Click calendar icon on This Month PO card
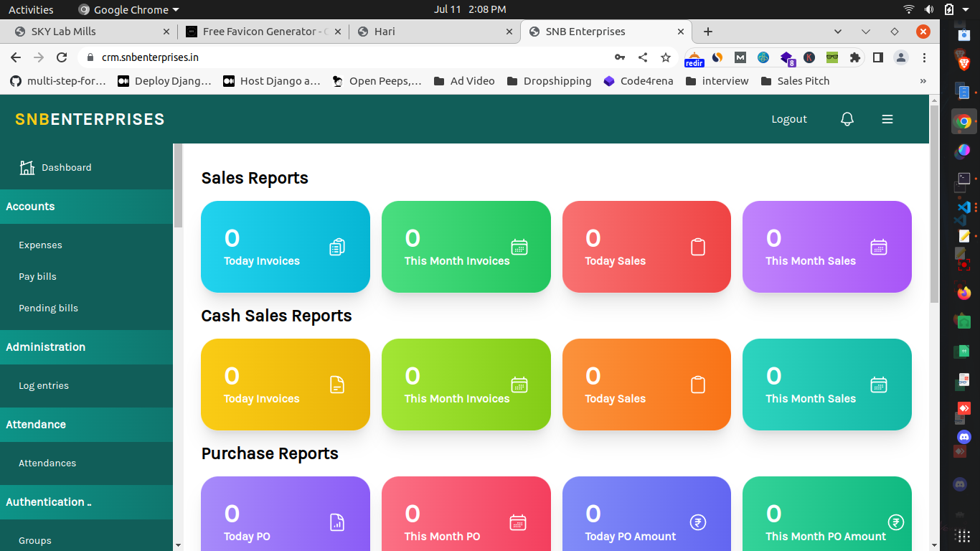980x551 pixels. pos(518,522)
